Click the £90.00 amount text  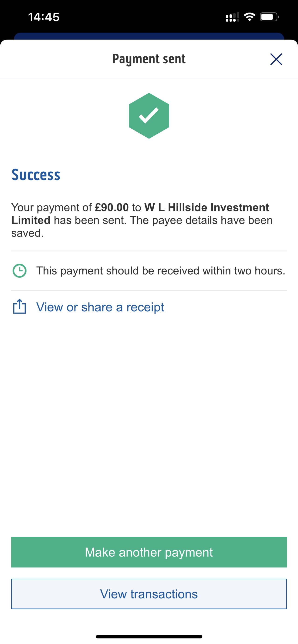coord(112,207)
